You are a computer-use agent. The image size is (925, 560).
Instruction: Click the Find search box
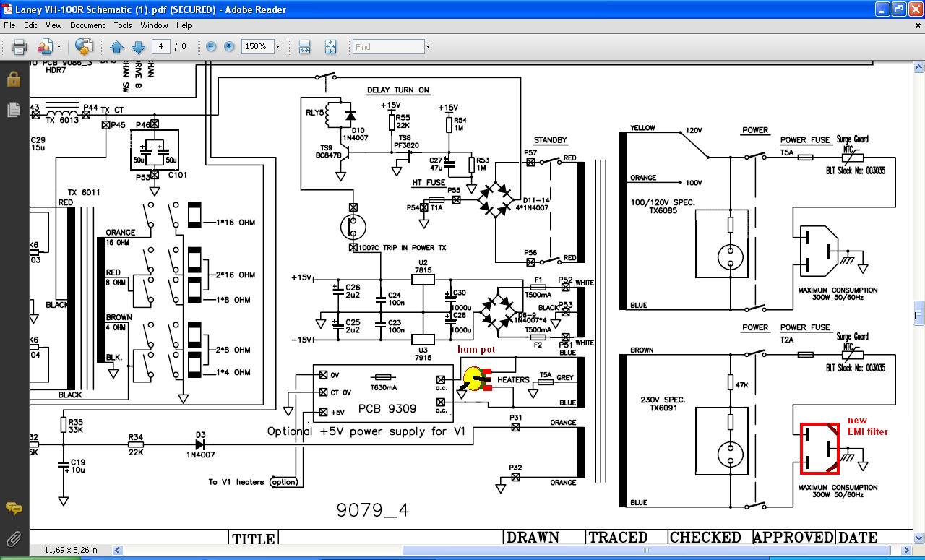[388, 46]
